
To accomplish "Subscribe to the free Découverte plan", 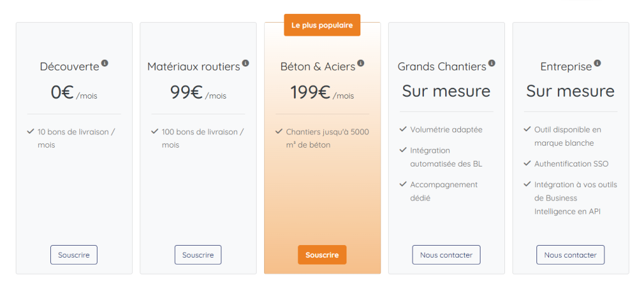I will point(74,255).
